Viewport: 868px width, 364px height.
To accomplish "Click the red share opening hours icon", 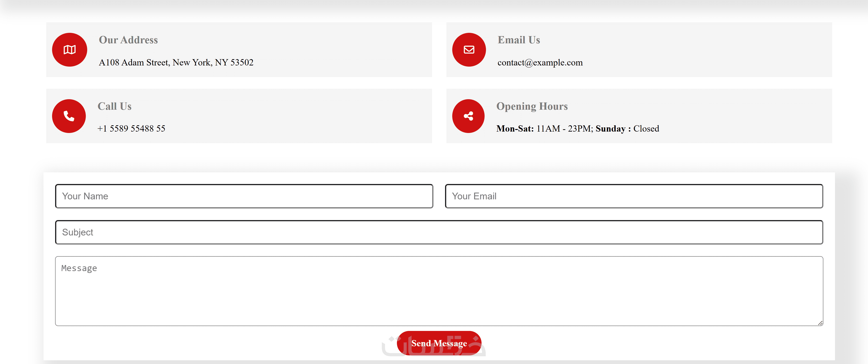I will pyautogui.click(x=468, y=116).
